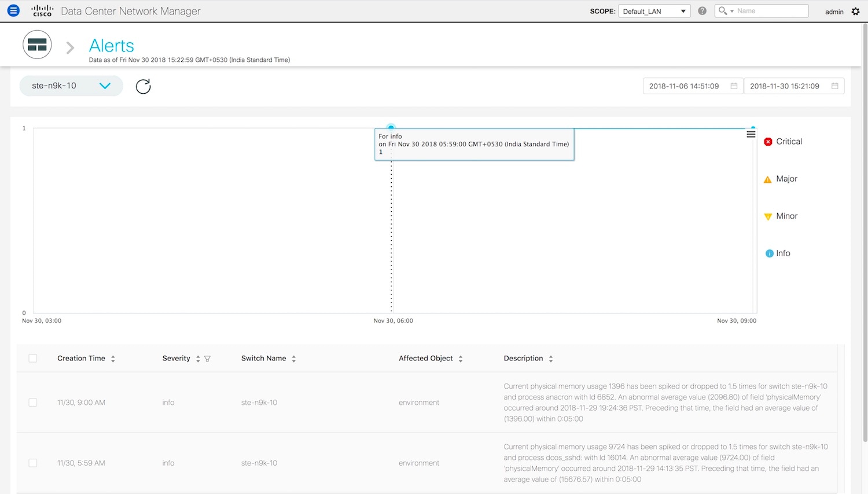Click ste-n9k-10 in the 5:59 AM row
The height and width of the screenshot is (494, 868).
(x=259, y=463)
